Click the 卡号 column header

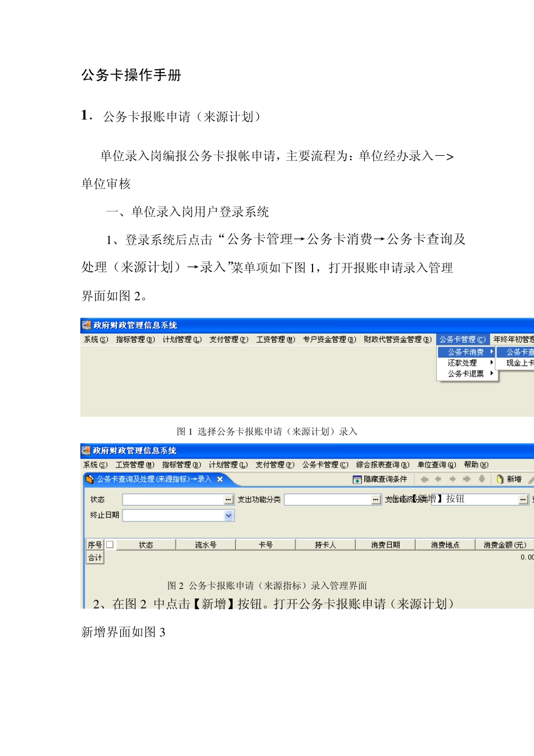coord(266,544)
